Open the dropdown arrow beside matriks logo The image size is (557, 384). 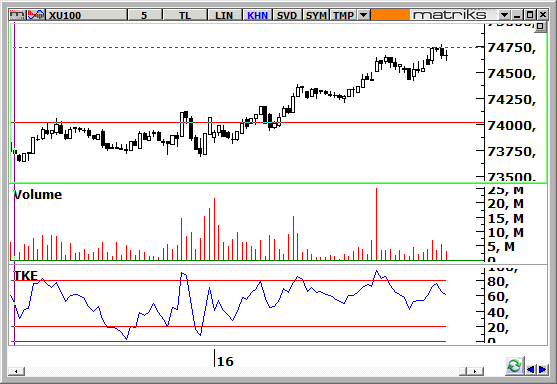[x=504, y=15]
